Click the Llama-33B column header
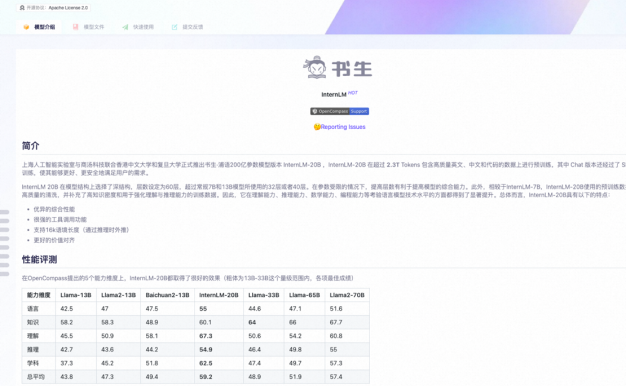This screenshot has height=386, width=626. pyautogui.click(x=264, y=295)
